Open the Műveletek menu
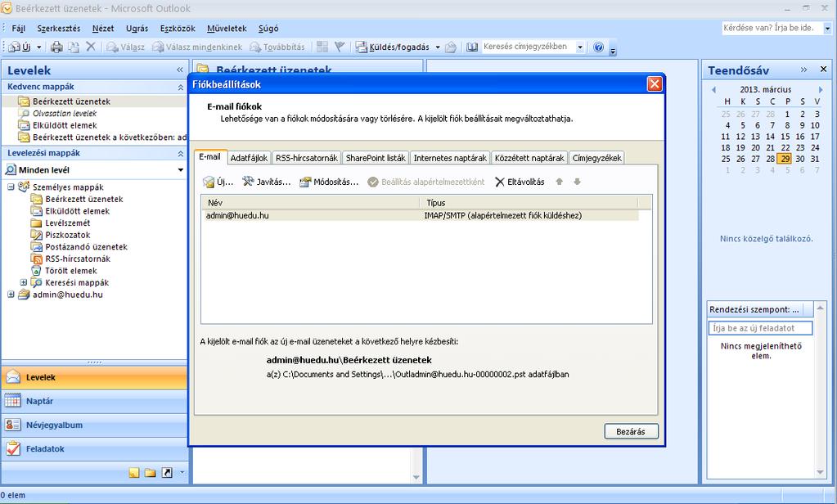837x504 pixels. (x=227, y=29)
